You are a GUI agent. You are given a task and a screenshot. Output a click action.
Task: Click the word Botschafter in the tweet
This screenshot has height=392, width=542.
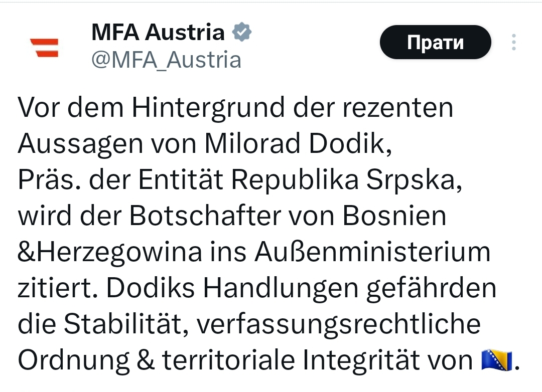pyautogui.click(x=206, y=216)
